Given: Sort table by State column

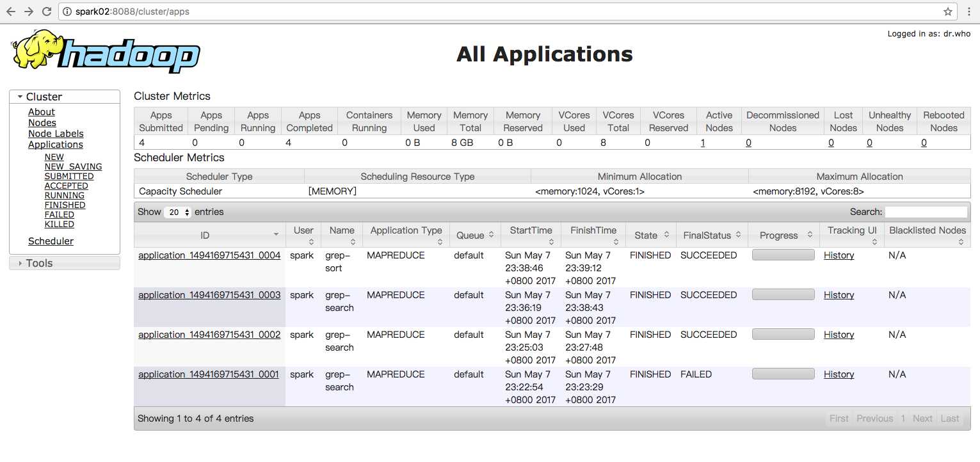Looking at the screenshot, I should pyautogui.click(x=651, y=235).
